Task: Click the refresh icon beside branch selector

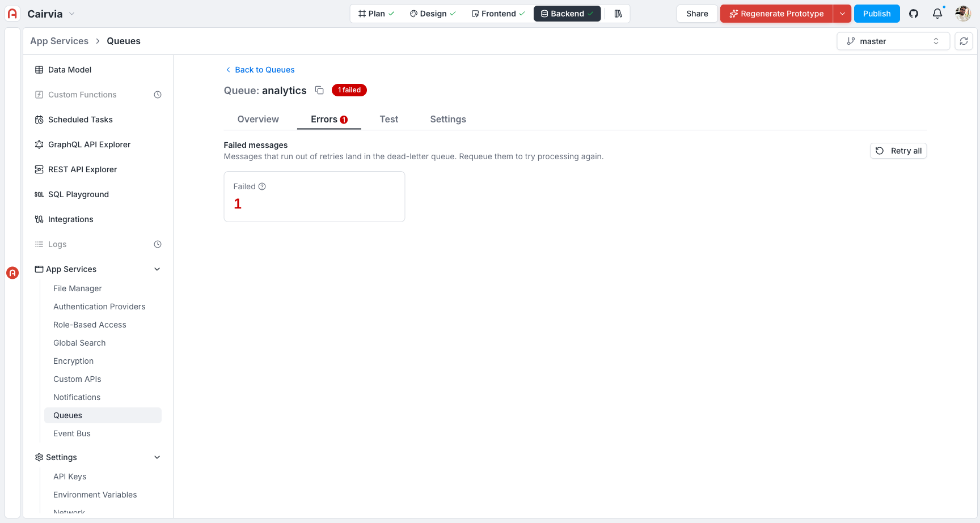Action: point(964,41)
